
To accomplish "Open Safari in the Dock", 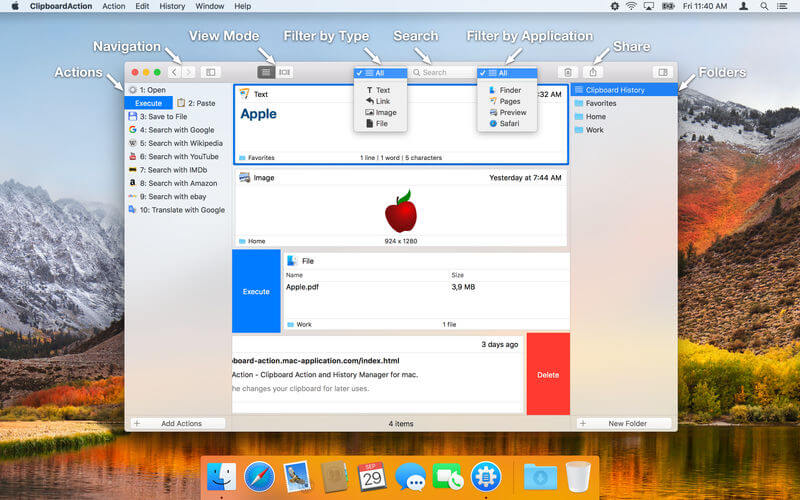I will [x=259, y=477].
